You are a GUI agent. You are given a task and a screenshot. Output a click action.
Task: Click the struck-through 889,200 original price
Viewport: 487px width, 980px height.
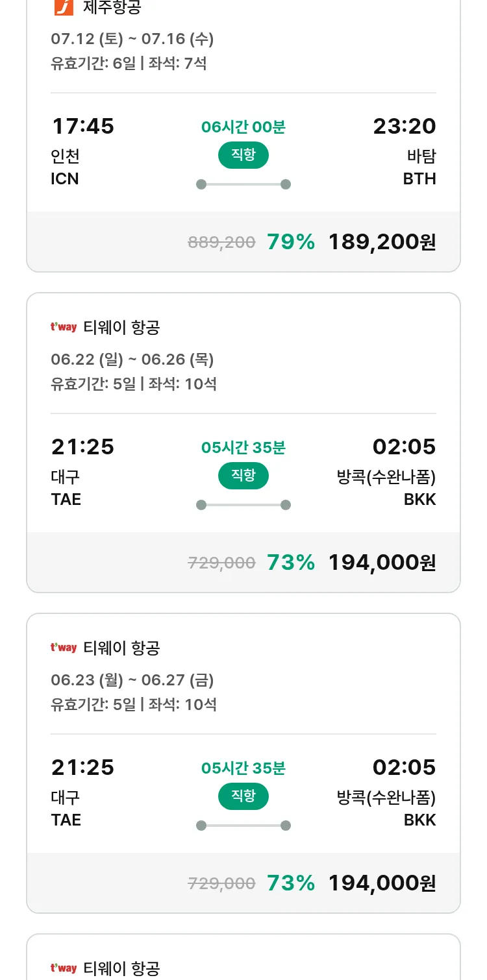(x=221, y=243)
